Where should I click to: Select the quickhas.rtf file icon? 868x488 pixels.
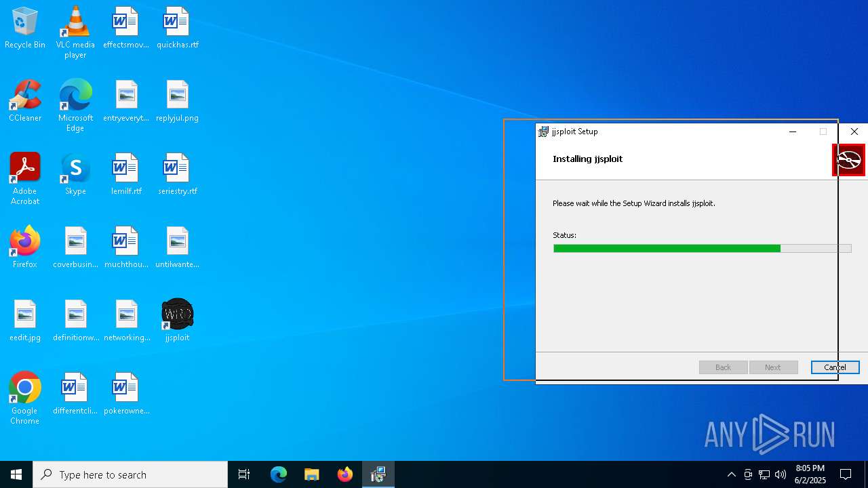pos(177,28)
